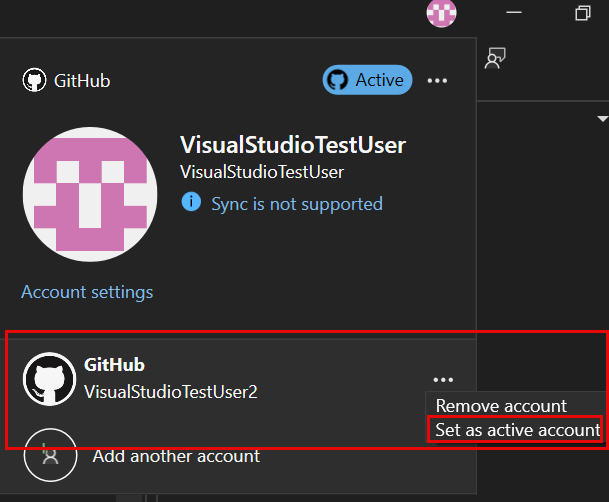Select the VisualStudioTestUser2 GitHub avatar icon
Viewport: 609px width, 502px height.
click(x=49, y=379)
